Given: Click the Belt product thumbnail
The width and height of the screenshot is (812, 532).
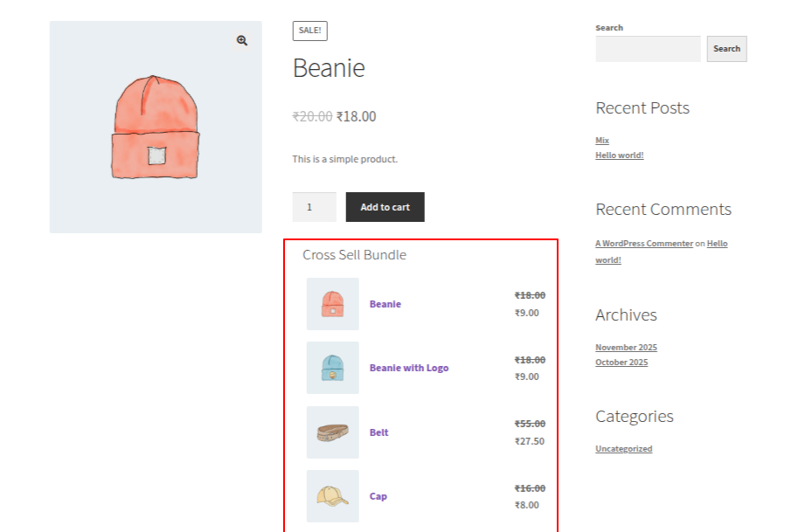Looking at the screenshot, I should [x=332, y=432].
